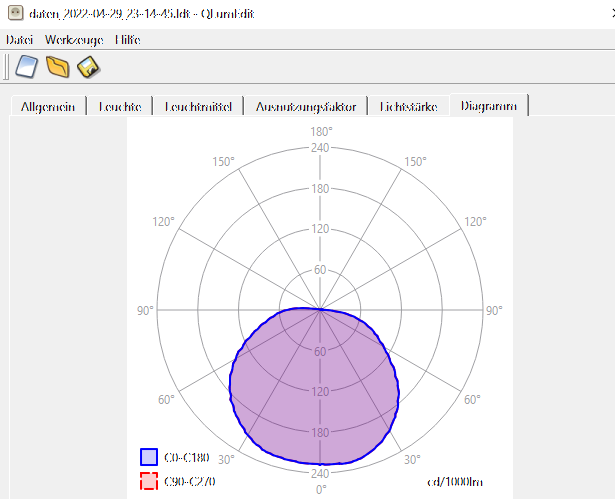Switch to the Lichtstärke tab
This screenshot has height=499, width=615.
click(408, 106)
